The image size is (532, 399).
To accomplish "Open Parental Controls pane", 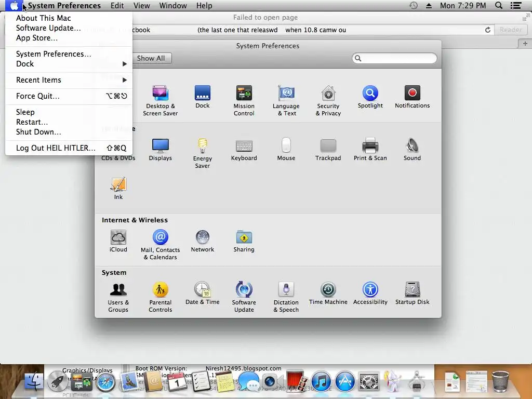I will pos(160,297).
